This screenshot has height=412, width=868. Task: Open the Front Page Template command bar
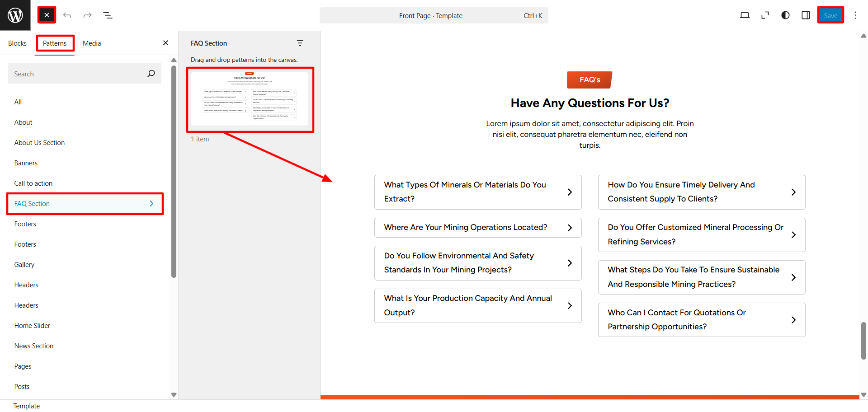click(434, 15)
